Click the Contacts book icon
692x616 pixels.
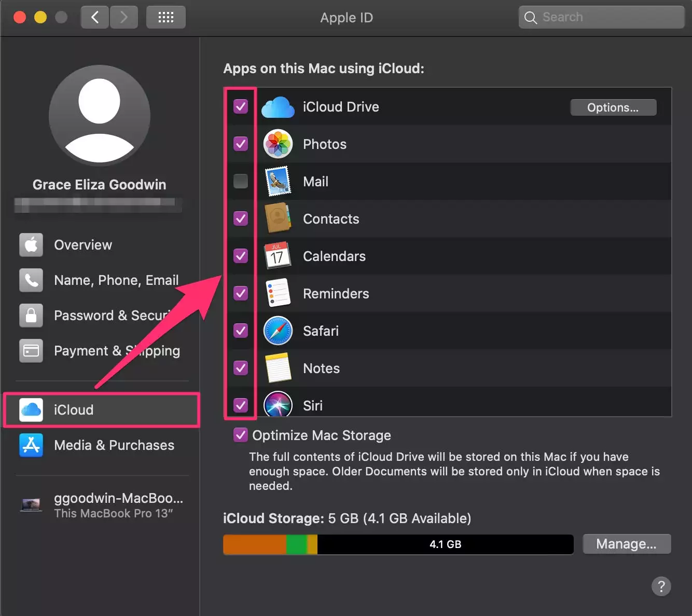click(x=278, y=219)
